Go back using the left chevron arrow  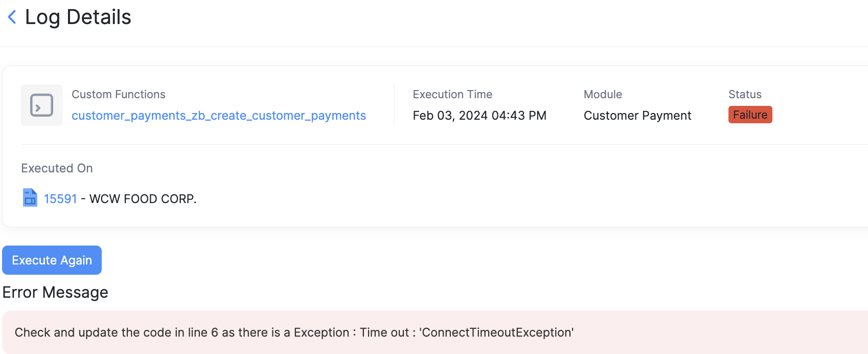point(12,17)
